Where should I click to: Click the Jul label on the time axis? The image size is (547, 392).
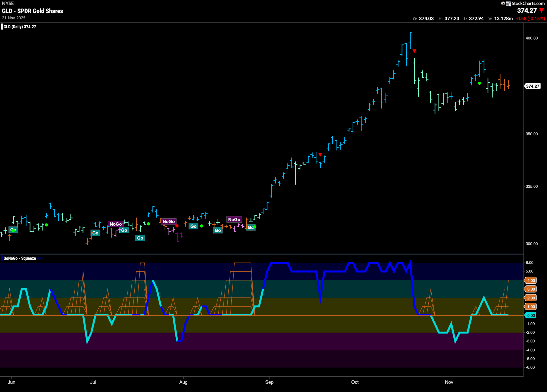[x=93, y=382]
